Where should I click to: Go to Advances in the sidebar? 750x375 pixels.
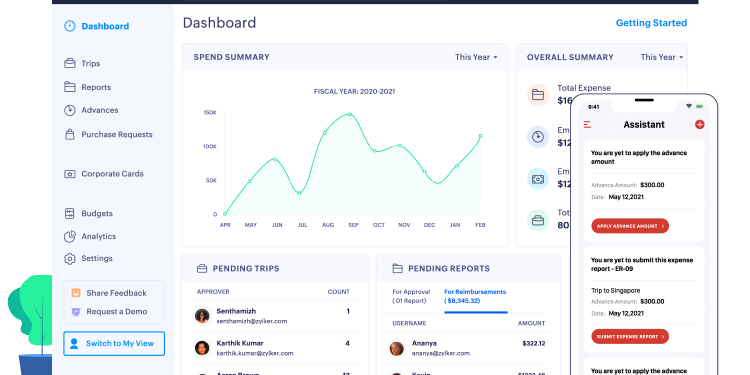[x=99, y=110]
